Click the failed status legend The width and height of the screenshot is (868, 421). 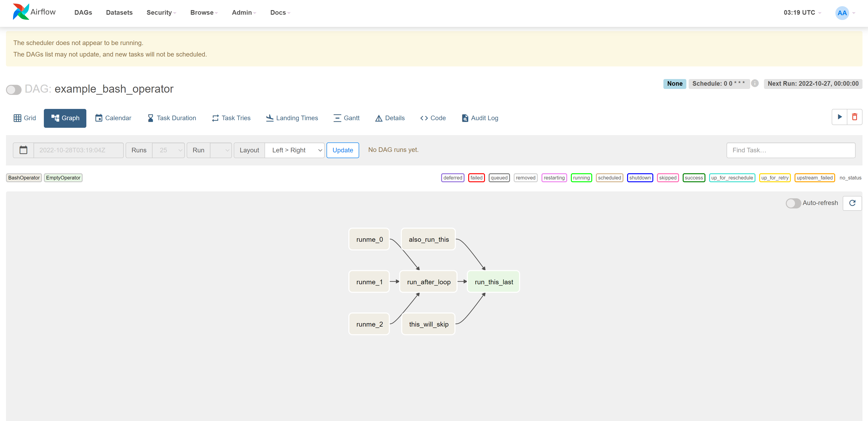(476, 178)
